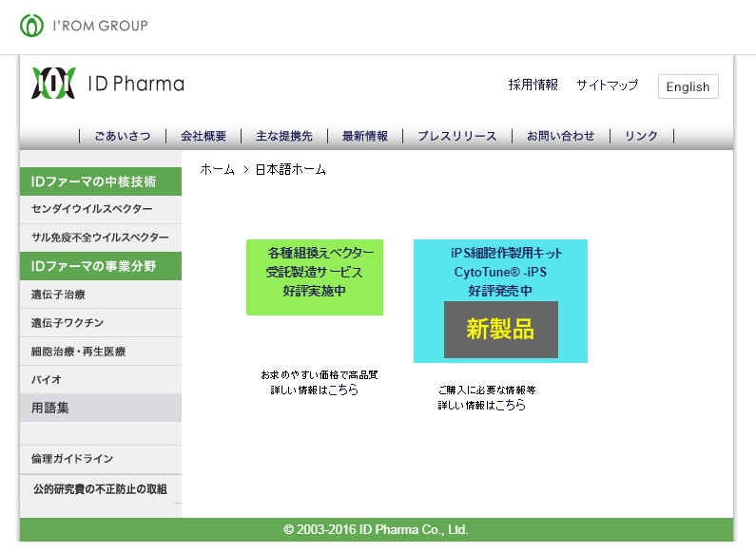Open the サイトマップ link
The height and width of the screenshot is (552, 756).
(608, 85)
